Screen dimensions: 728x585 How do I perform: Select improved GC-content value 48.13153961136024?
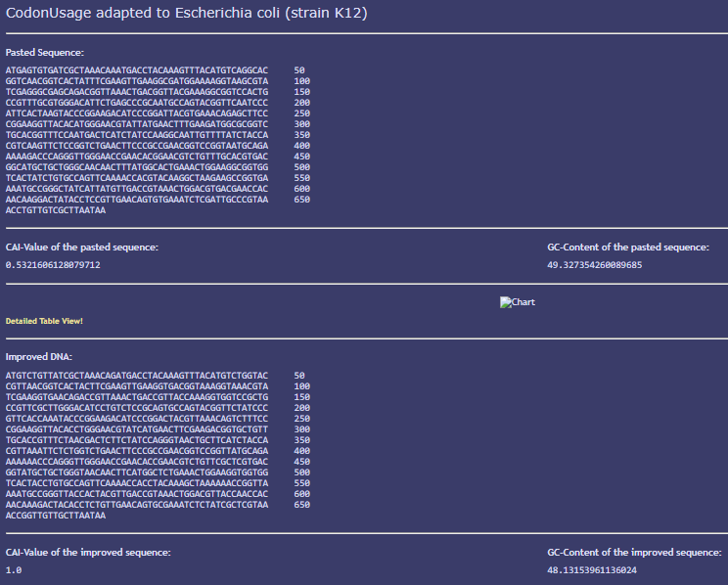591,569
